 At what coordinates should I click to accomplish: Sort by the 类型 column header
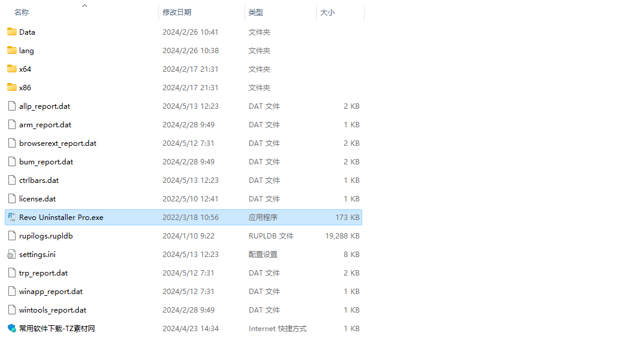[x=256, y=12]
